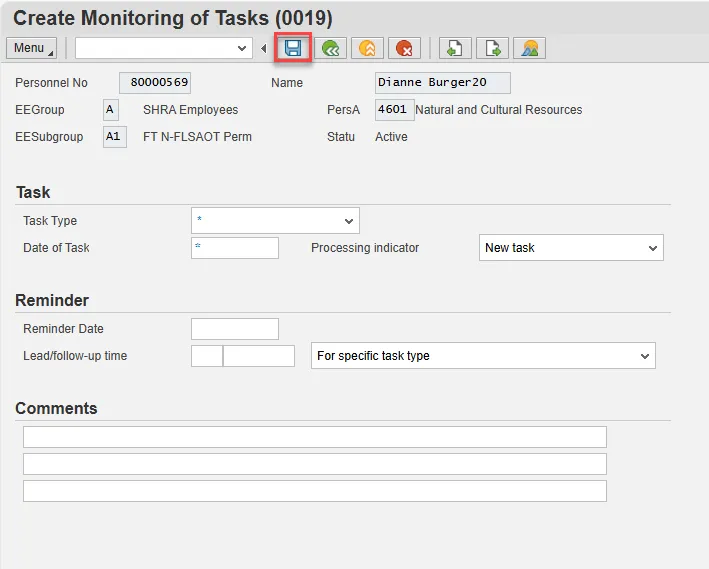The height and width of the screenshot is (569, 709).
Task: Click the lead/follow-up time number field
Action: (x=206, y=356)
